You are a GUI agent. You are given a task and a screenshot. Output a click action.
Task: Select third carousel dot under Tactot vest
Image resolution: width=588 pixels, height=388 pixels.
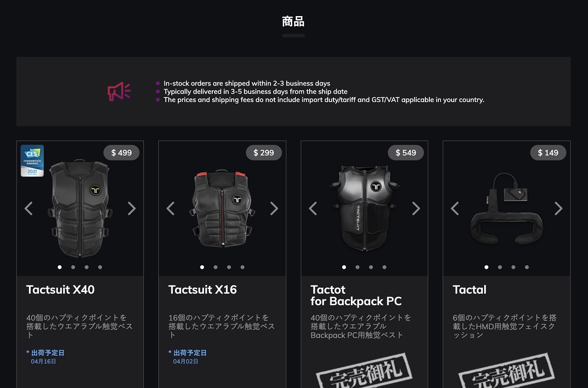(371, 267)
